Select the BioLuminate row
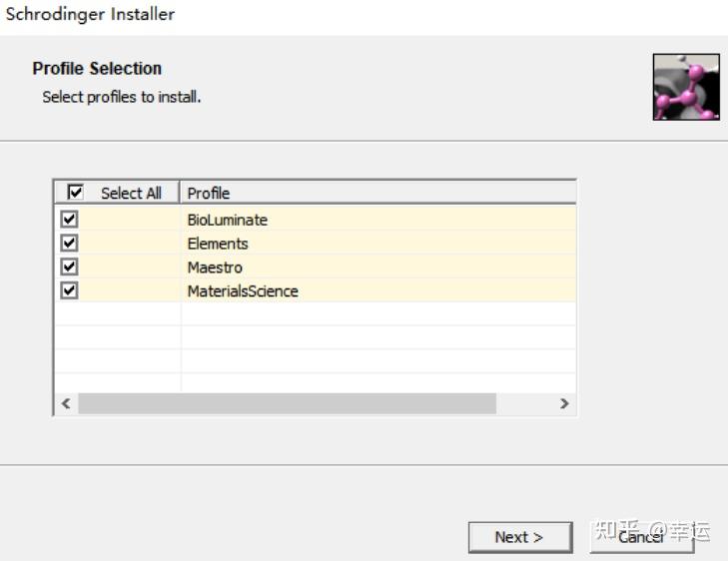The height and width of the screenshot is (561, 728). pyautogui.click(x=316, y=220)
